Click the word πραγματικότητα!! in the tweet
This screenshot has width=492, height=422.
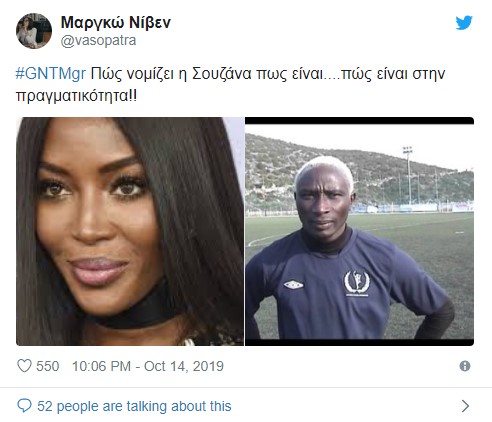[76, 96]
